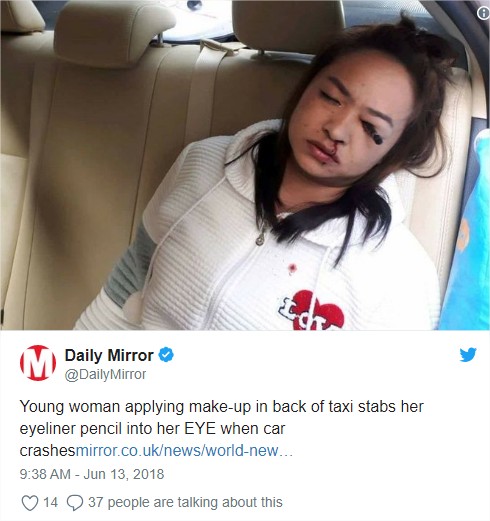Click the like count of 14
This screenshot has width=490, height=521.
(50, 502)
